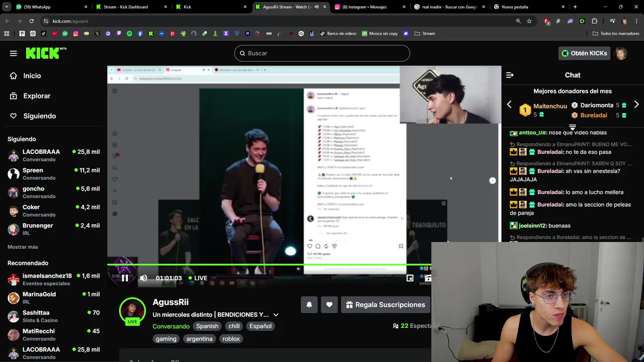Open LACOBRAAA channel in Siguiendo list

53,155
